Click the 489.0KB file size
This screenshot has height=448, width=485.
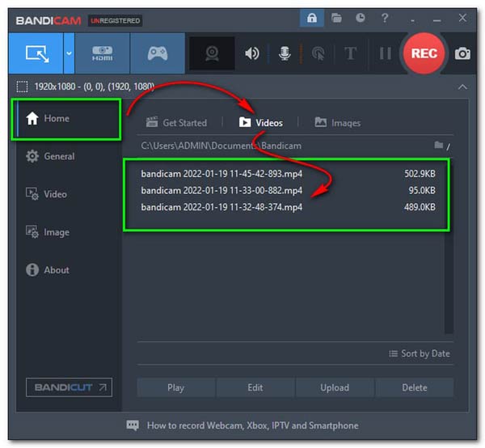pyautogui.click(x=420, y=207)
